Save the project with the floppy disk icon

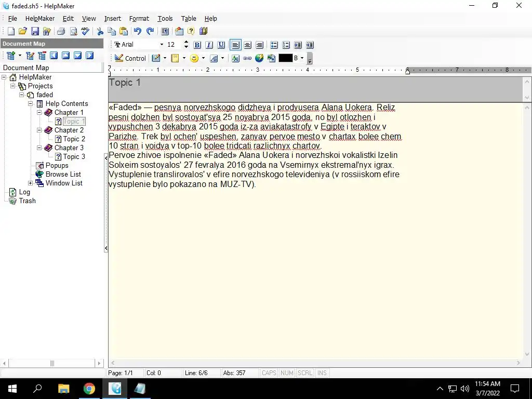point(35,31)
